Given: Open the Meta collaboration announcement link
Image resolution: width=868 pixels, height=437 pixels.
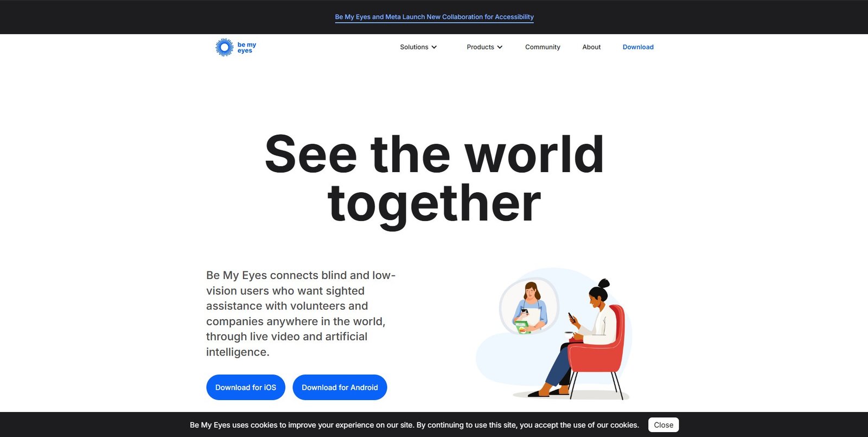Looking at the screenshot, I should (435, 17).
